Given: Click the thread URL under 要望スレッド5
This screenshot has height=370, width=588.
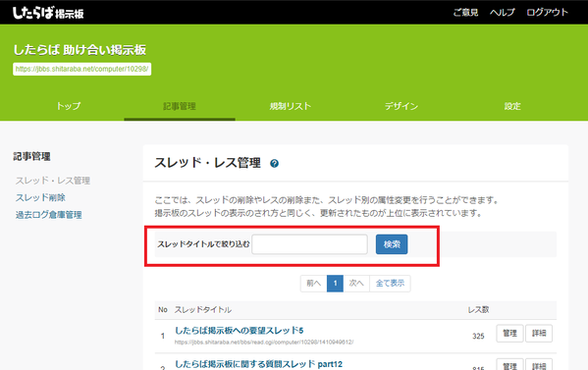Looking at the screenshot, I should click(x=264, y=342).
